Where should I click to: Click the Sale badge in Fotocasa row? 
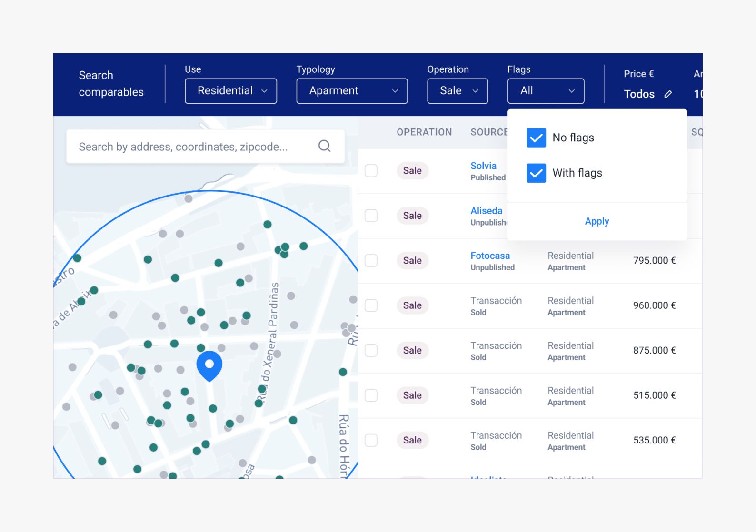[412, 261]
